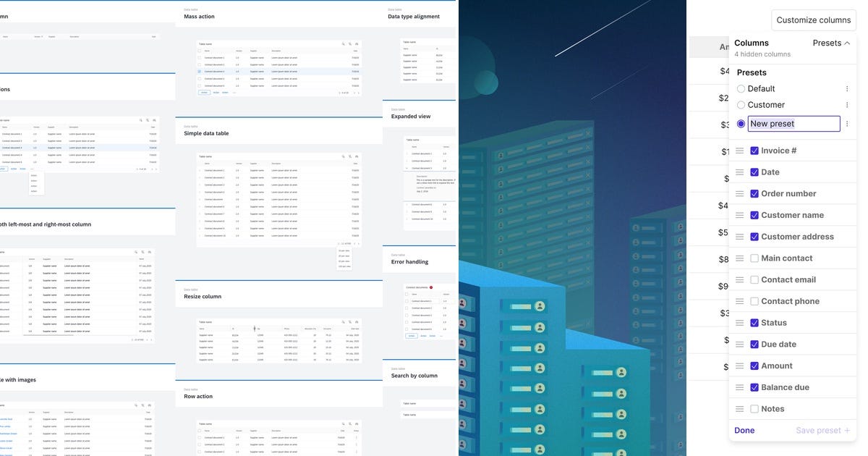Viewport: 868px width, 456px height.
Task: Click the Status row drag handle
Action: [739, 323]
